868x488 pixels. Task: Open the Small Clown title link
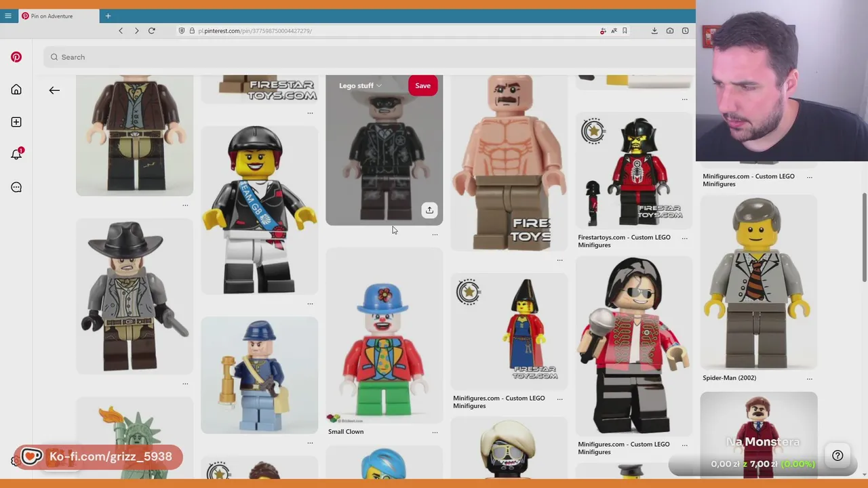(346, 432)
